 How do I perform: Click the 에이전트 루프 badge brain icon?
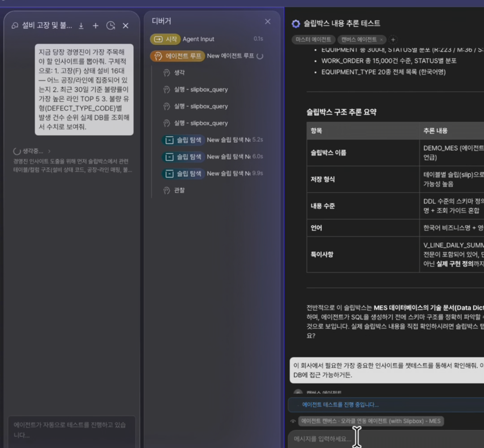158,56
